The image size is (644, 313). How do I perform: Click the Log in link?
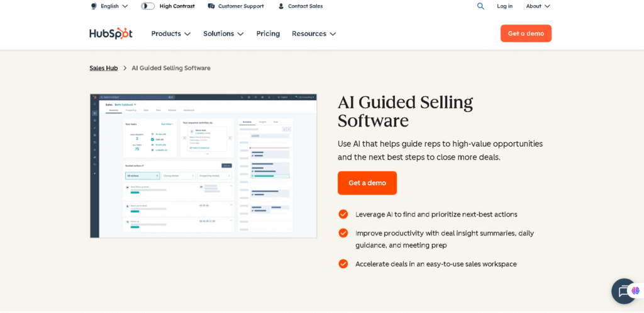(505, 6)
